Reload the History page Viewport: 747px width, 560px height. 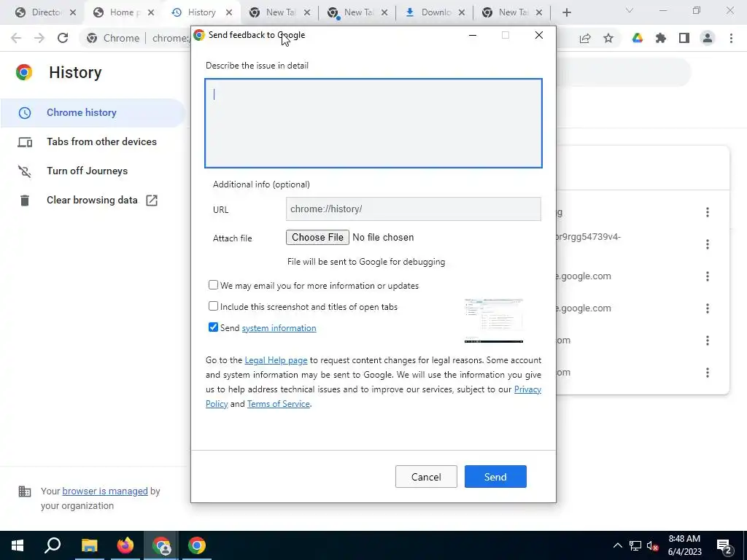point(63,38)
